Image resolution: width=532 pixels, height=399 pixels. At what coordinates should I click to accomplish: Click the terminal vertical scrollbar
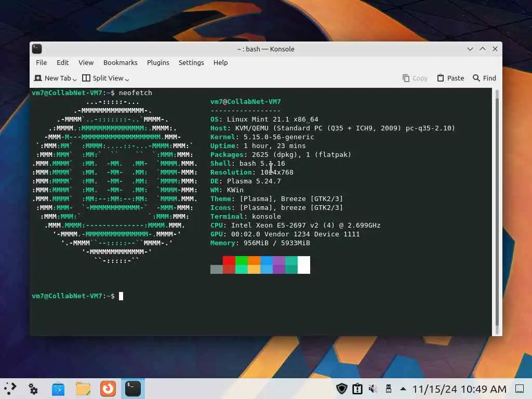(497, 212)
